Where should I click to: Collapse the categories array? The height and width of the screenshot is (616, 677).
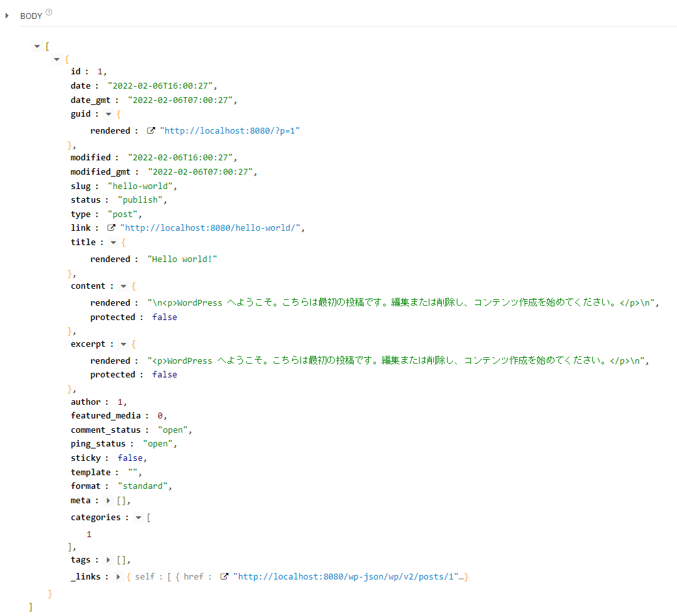click(x=139, y=518)
